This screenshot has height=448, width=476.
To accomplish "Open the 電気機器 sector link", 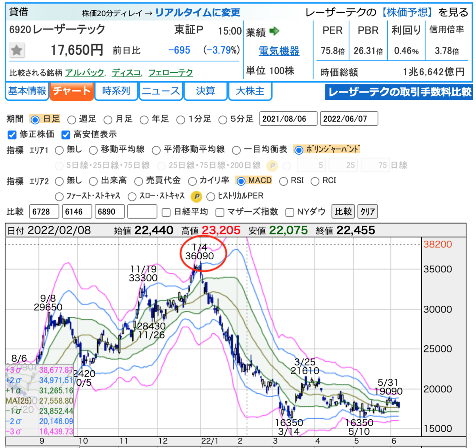I will click(x=279, y=51).
